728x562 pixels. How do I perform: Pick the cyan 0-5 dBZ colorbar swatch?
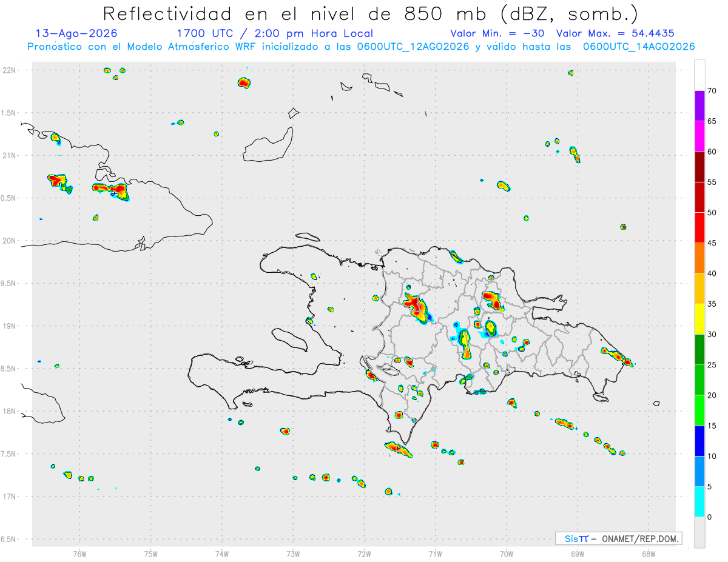tap(699, 502)
